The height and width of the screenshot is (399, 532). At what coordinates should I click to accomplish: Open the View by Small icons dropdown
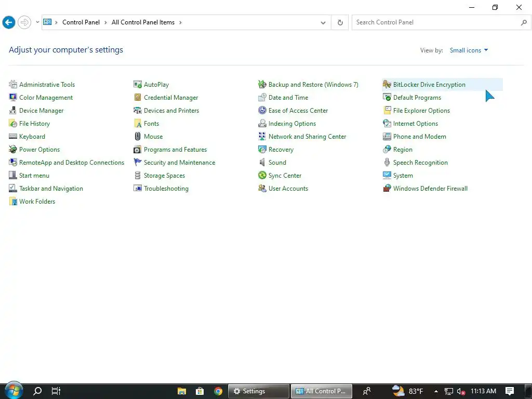click(x=469, y=50)
